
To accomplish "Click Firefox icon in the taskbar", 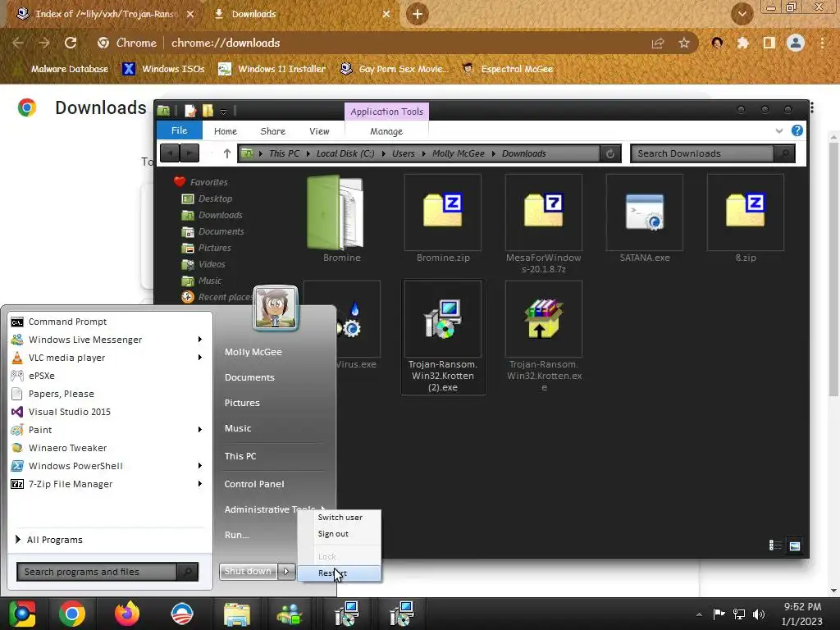I will click(127, 614).
